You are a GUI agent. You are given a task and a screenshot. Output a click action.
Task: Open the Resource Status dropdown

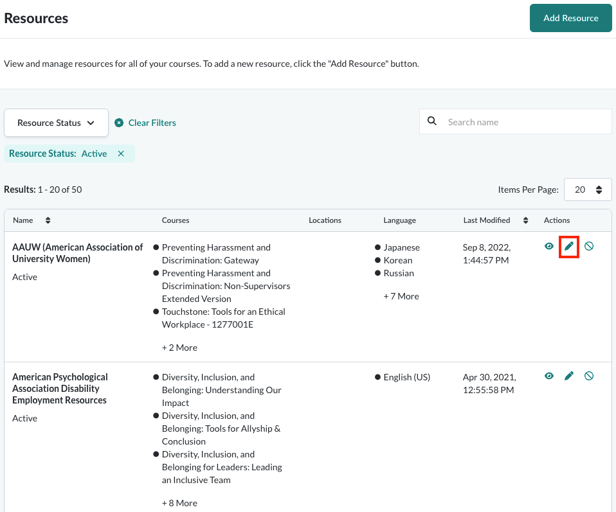pyautogui.click(x=56, y=123)
